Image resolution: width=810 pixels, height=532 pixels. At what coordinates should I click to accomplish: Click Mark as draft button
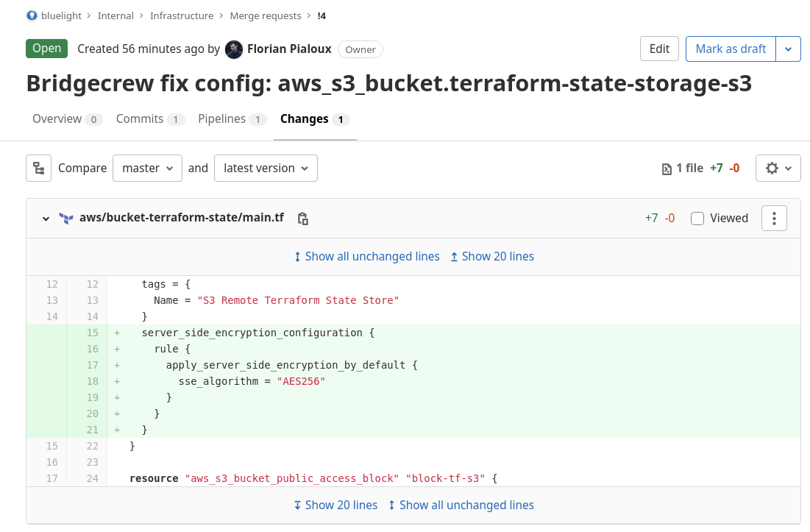point(731,49)
